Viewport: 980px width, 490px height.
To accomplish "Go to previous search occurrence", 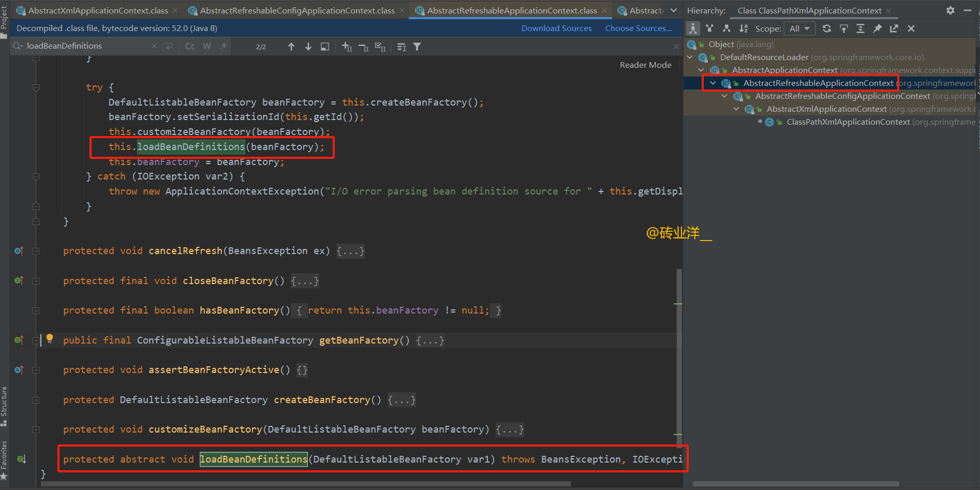I will [291, 47].
